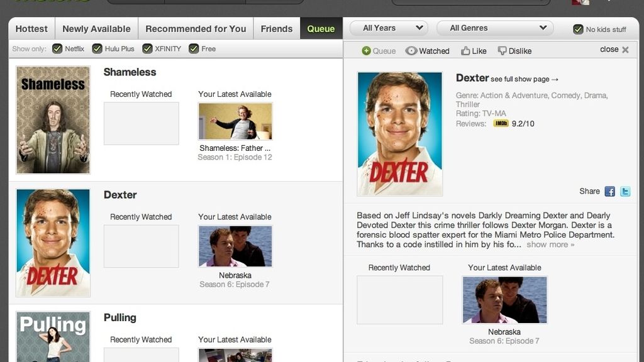Open the Pulling title link
Viewport: 644px width, 362px height.
tap(120, 317)
